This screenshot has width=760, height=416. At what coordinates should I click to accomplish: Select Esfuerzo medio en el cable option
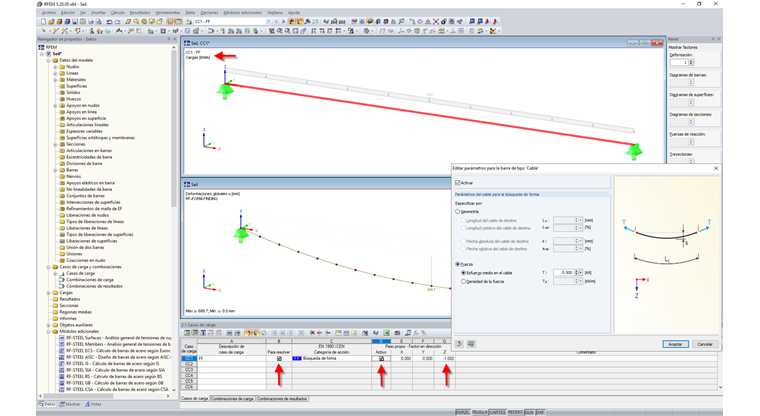(463, 273)
